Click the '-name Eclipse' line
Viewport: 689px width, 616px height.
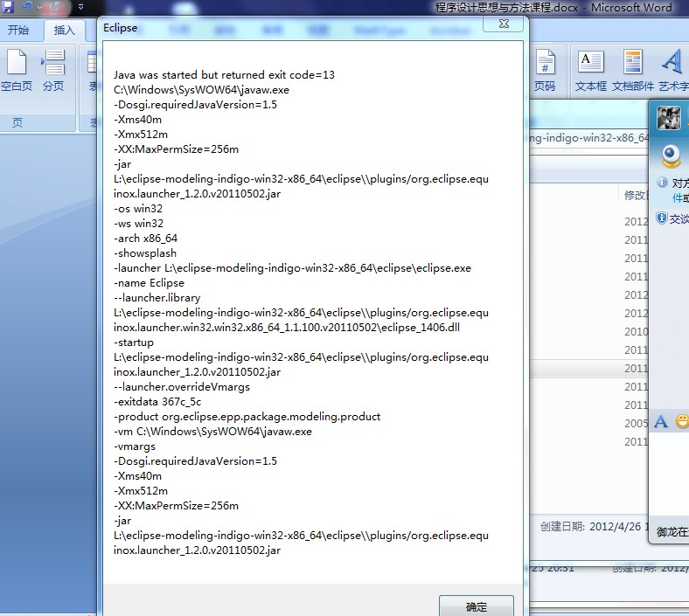click(x=149, y=283)
